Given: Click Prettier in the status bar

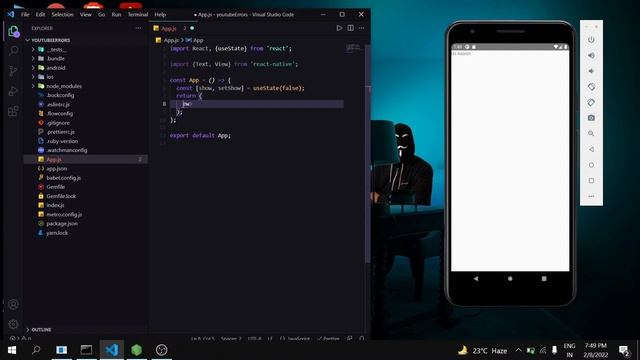Looking at the screenshot, I should [328, 338].
